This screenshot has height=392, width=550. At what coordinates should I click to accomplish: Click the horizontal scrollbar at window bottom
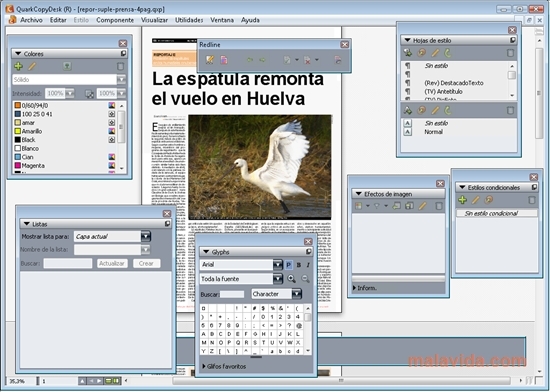[341, 381]
